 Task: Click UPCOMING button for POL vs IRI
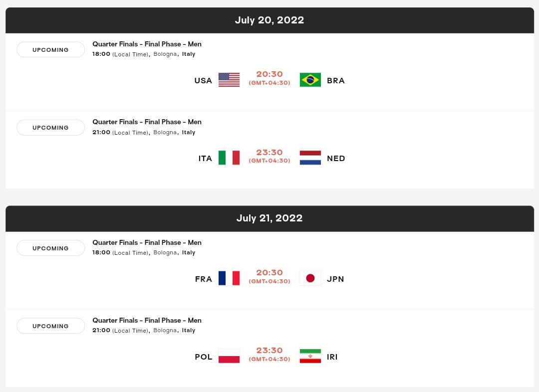pos(50,326)
